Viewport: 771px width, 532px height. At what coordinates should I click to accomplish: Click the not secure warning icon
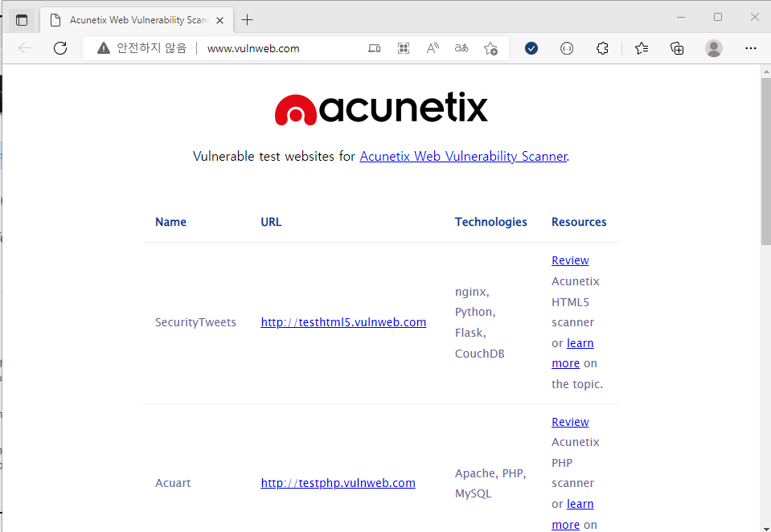tap(103, 48)
